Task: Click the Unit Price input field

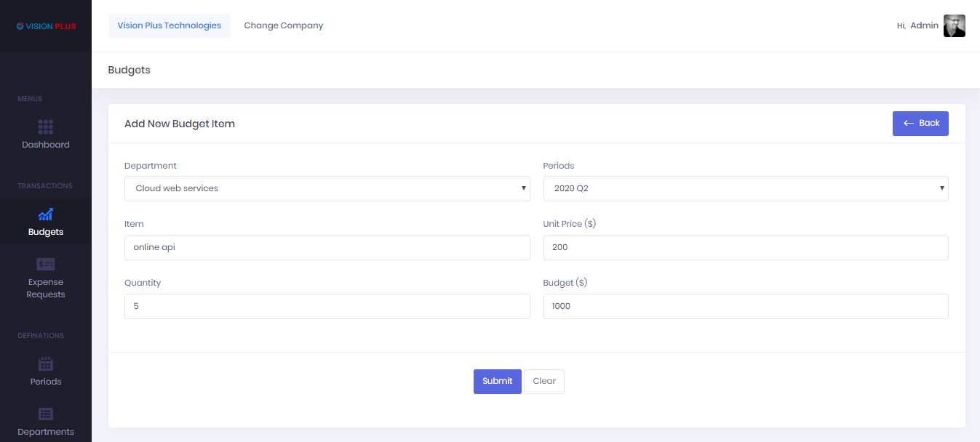Action: click(745, 247)
